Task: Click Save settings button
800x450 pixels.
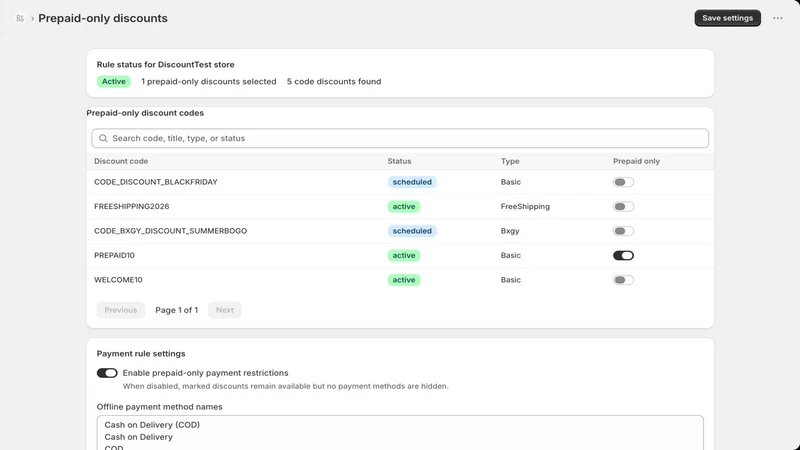Action: 728,18
